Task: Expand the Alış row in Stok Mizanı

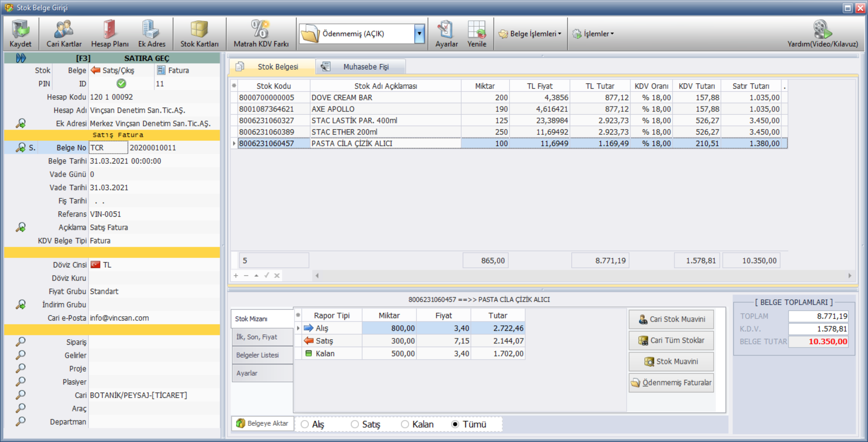Action: [298, 328]
